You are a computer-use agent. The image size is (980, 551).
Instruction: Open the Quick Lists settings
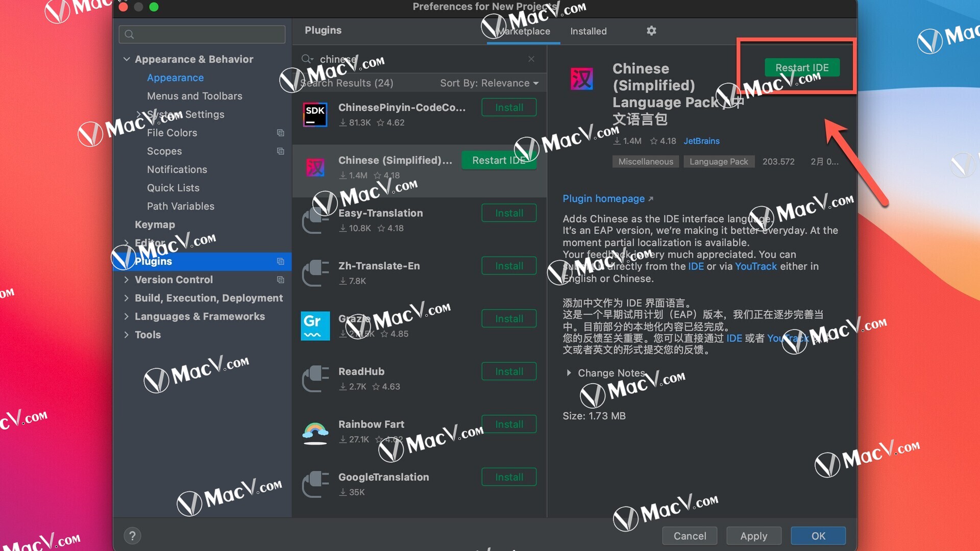pos(173,188)
